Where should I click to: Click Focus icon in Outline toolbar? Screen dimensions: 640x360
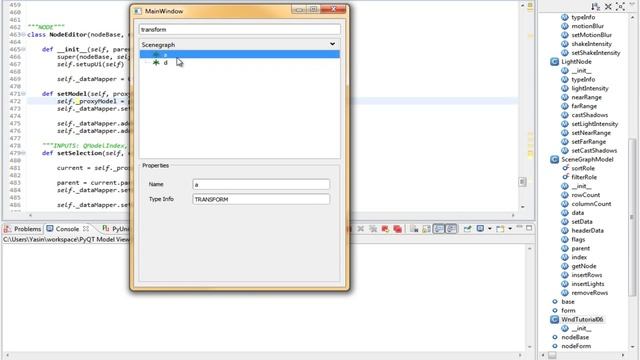[x=620, y=7]
